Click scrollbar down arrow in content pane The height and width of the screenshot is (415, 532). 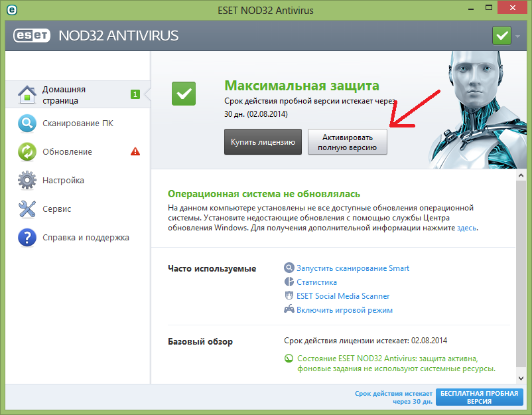pos(521,378)
